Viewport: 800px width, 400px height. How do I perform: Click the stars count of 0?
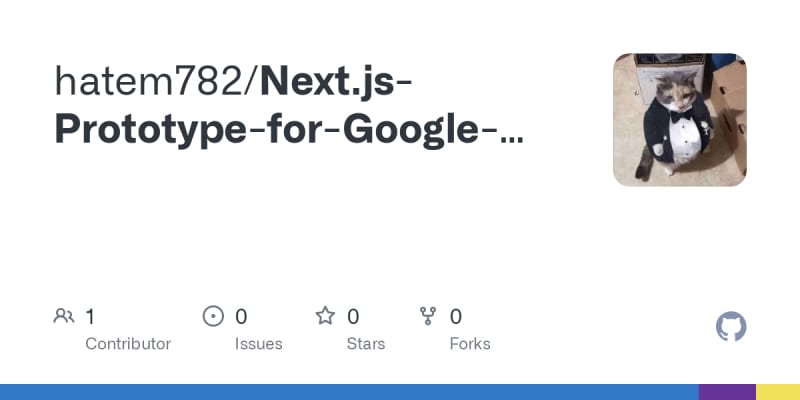pos(353,317)
